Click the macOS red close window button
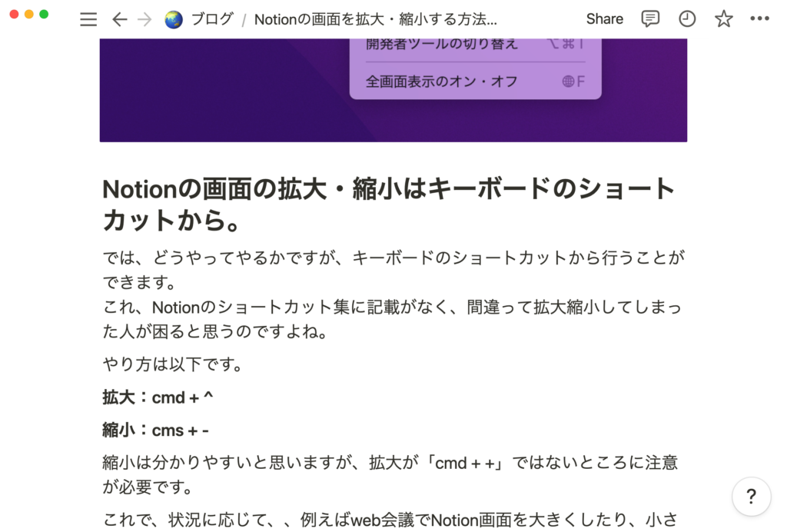 pos(14,14)
